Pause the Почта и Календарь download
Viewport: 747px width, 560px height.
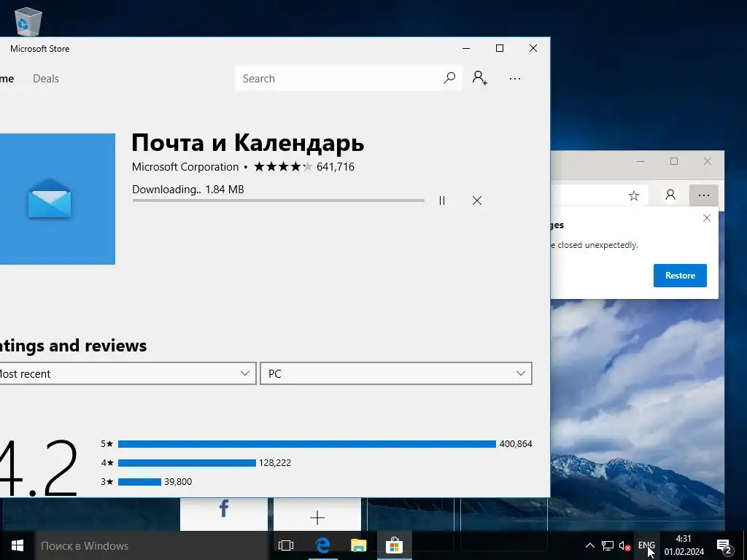[442, 201]
